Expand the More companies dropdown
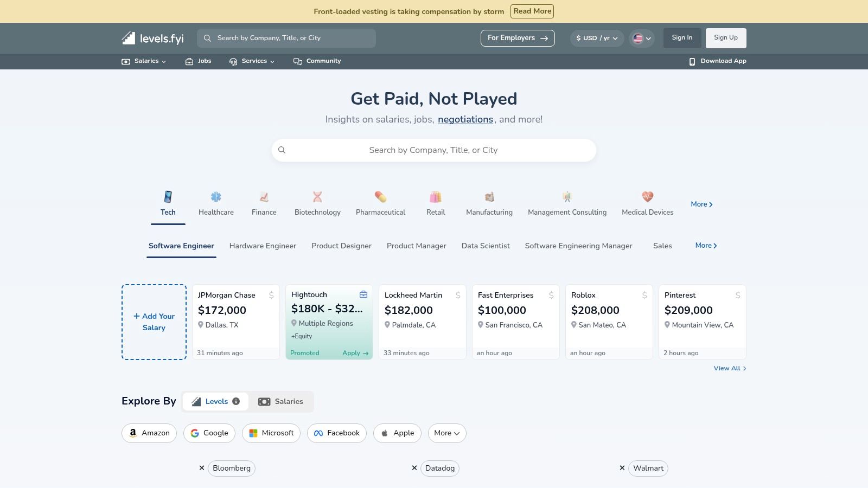This screenshot has width=868, height=488. (446, 433)
